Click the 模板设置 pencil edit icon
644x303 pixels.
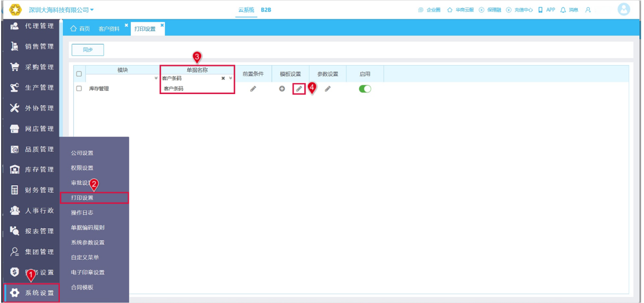pos(299,88)
